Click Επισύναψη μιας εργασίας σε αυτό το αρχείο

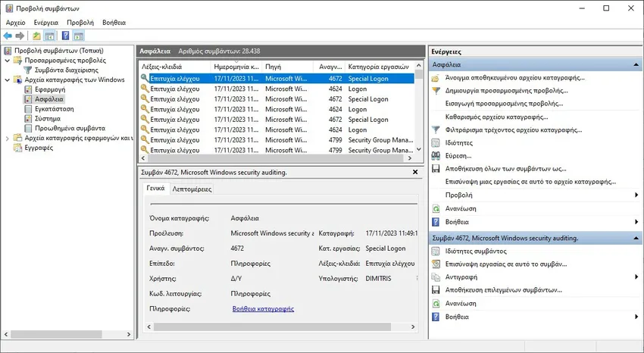pyautogui.click(x=530, y=182)
